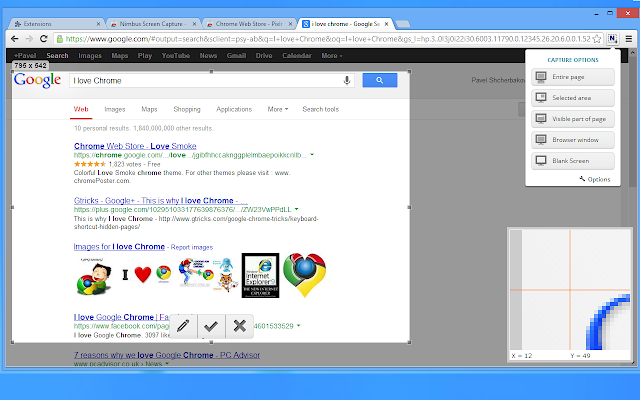640x400 pixels.
Task: Click the Internet Explorer 9 image thumbnail
Action: pos(260,275)
